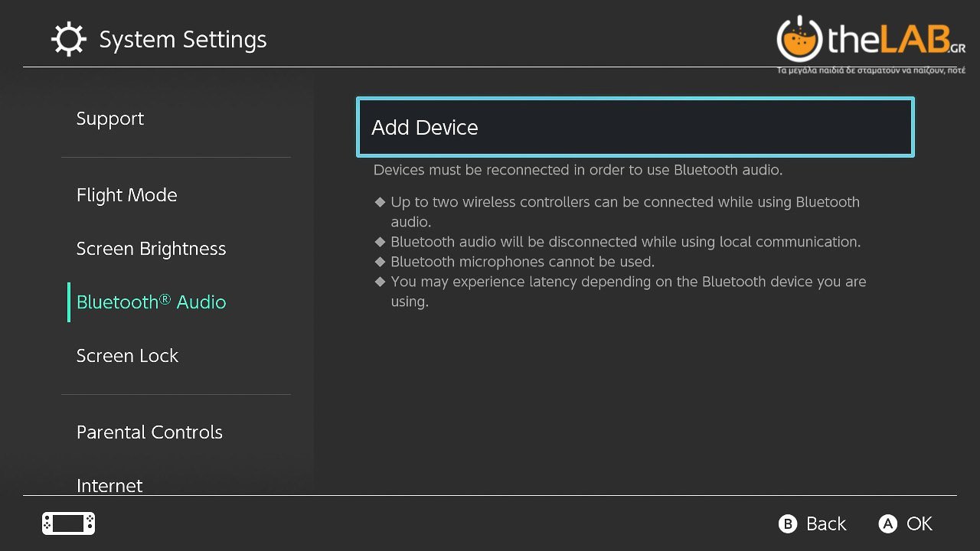This screenshot has width=980, height=551.
Task: Open Screen Brightness settings
Action: [152, 249]
